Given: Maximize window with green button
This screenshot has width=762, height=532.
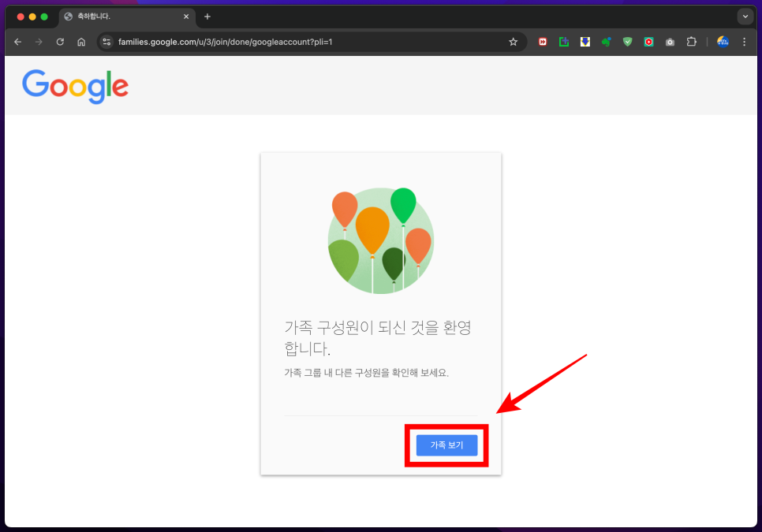Looking at the screenshot, I should pos(44,17).
